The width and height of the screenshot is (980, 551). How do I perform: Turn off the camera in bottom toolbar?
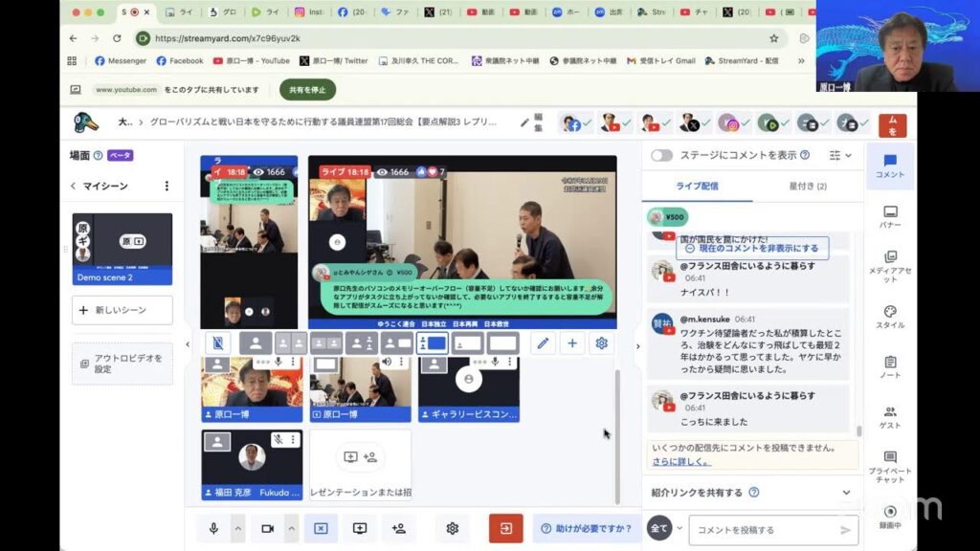(267, 528)
